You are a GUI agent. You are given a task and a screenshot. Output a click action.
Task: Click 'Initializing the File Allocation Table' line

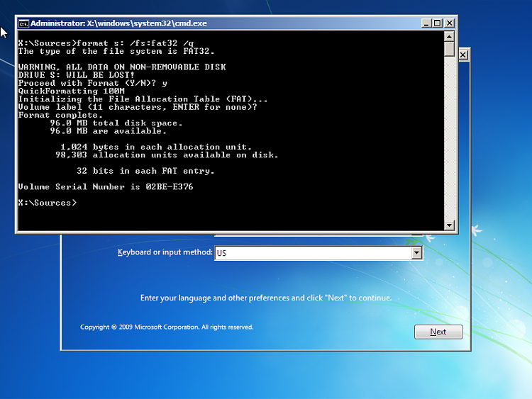coord(143,99)
